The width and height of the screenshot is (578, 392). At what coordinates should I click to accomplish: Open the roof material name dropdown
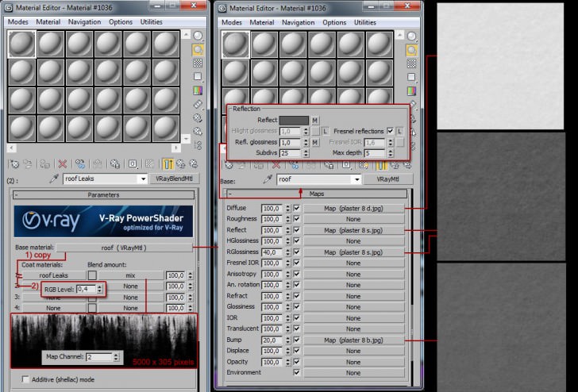(356, 179)
